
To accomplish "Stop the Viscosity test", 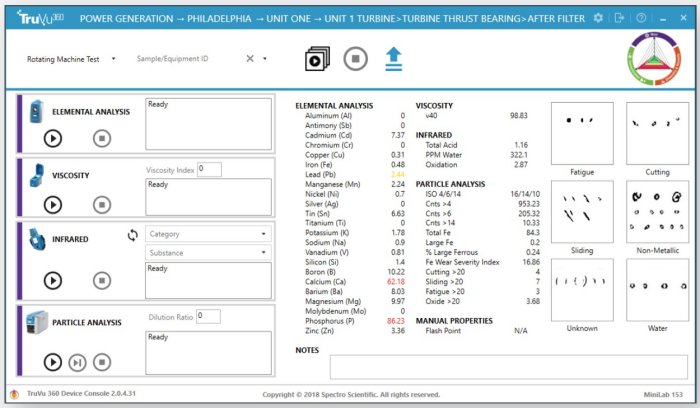I will pos(101,204).
